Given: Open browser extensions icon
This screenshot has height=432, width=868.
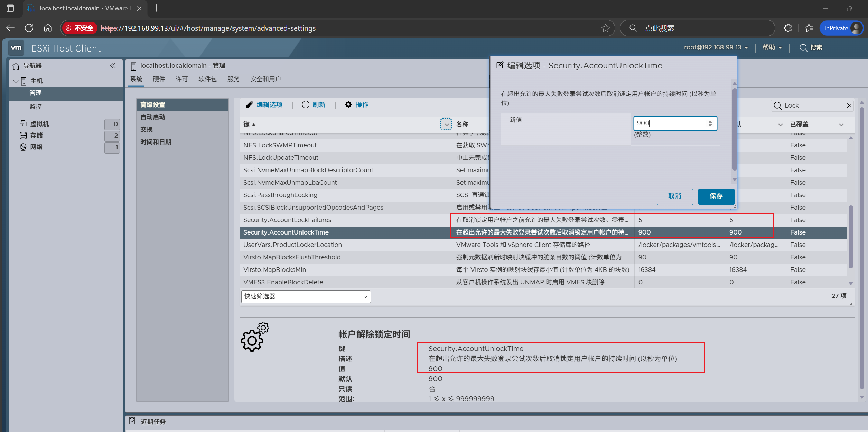Looking at the screenshot, I should pyautogui.click(x=788, y=28).
